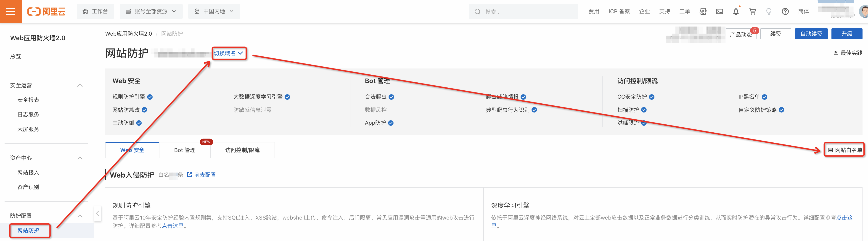
Task: Open 总览 in the sidebar
Action: 16,57
